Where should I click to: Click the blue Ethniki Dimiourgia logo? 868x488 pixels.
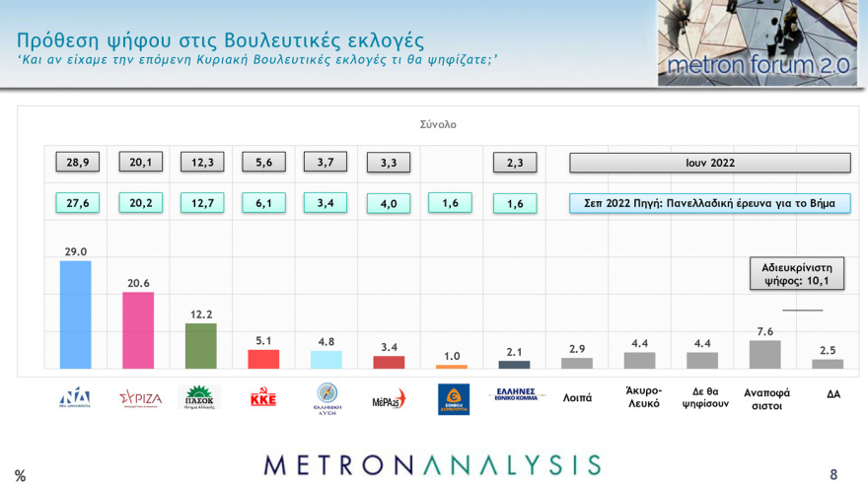point(454,399)
